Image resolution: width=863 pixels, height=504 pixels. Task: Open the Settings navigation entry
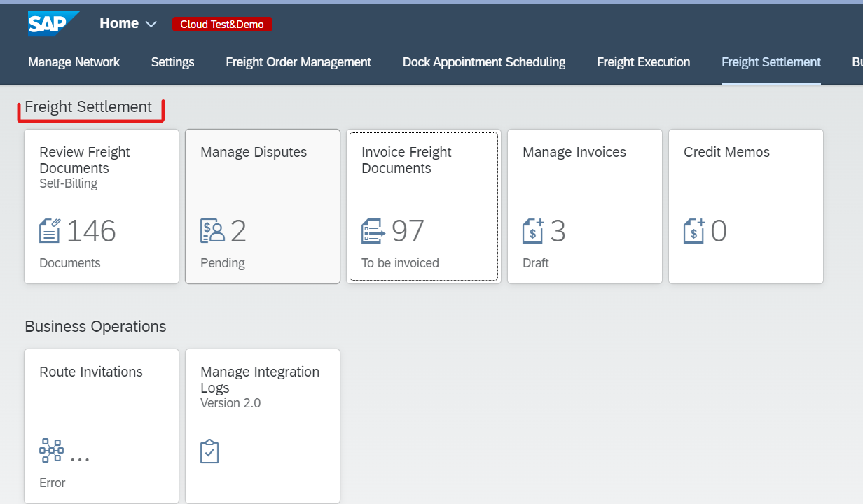(172, 62)
